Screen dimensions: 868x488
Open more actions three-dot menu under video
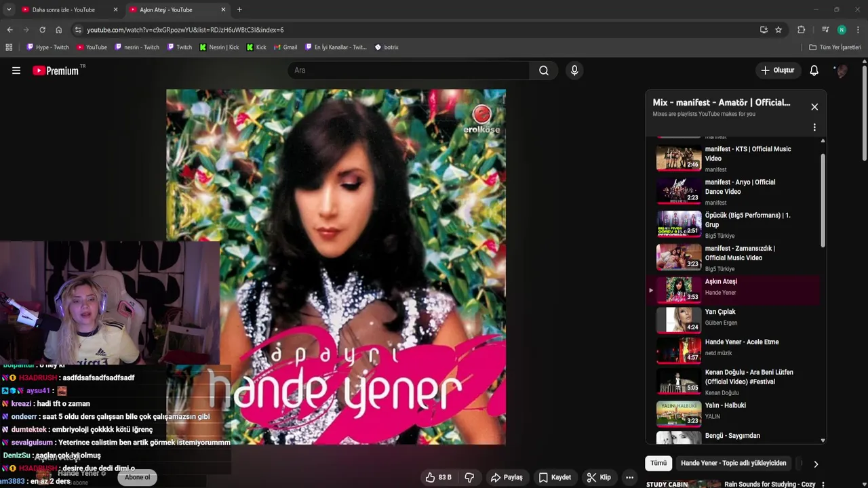(x=629, y=477)
